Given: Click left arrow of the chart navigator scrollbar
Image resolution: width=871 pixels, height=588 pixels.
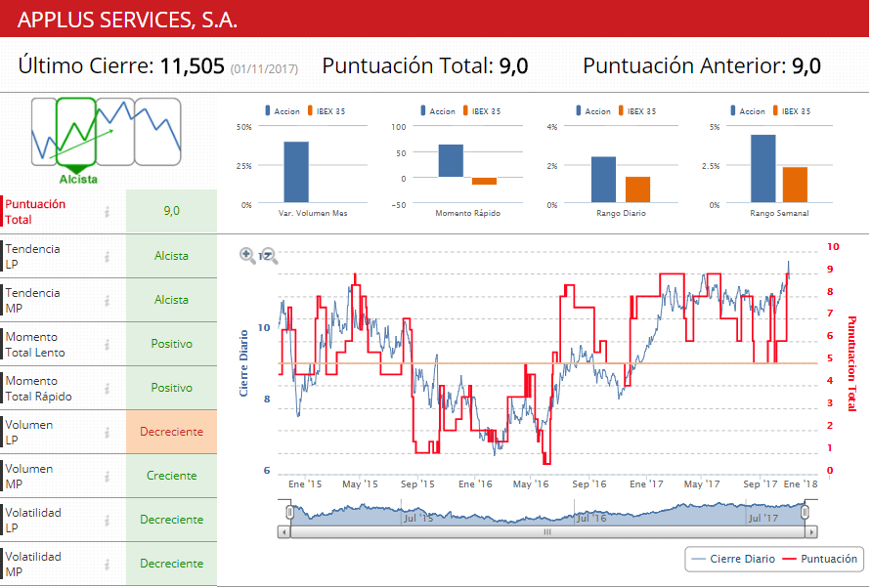Looking at the screenshot, I should pos(284,532).
